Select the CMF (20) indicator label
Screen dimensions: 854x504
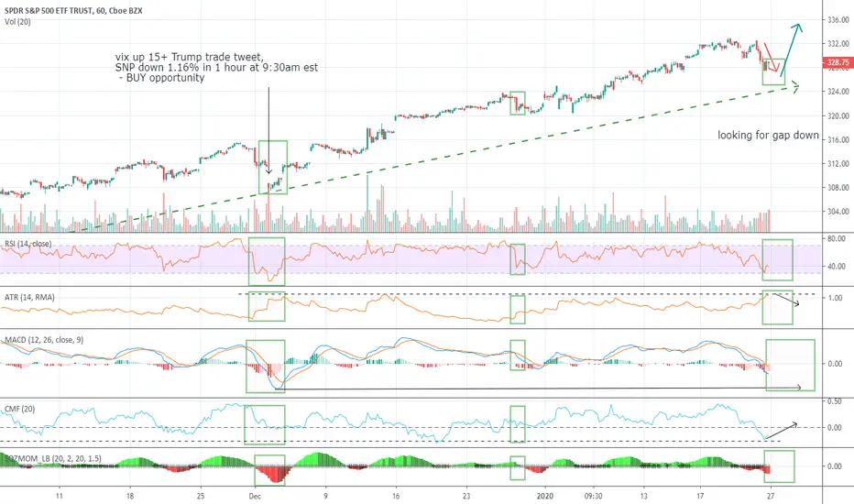click(x=19, y=409)
